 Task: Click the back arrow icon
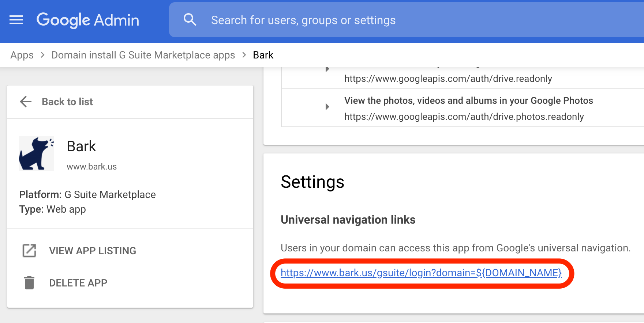(x=26, y=102)
